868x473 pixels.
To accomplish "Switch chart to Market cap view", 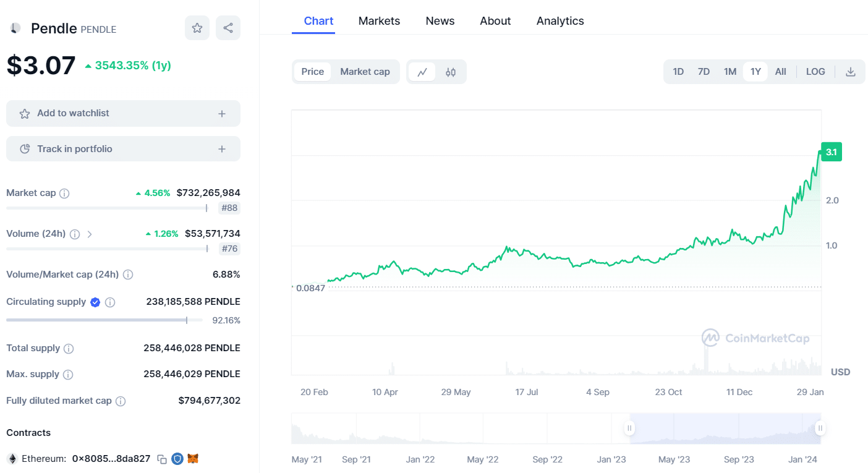I will pos(365,72).
